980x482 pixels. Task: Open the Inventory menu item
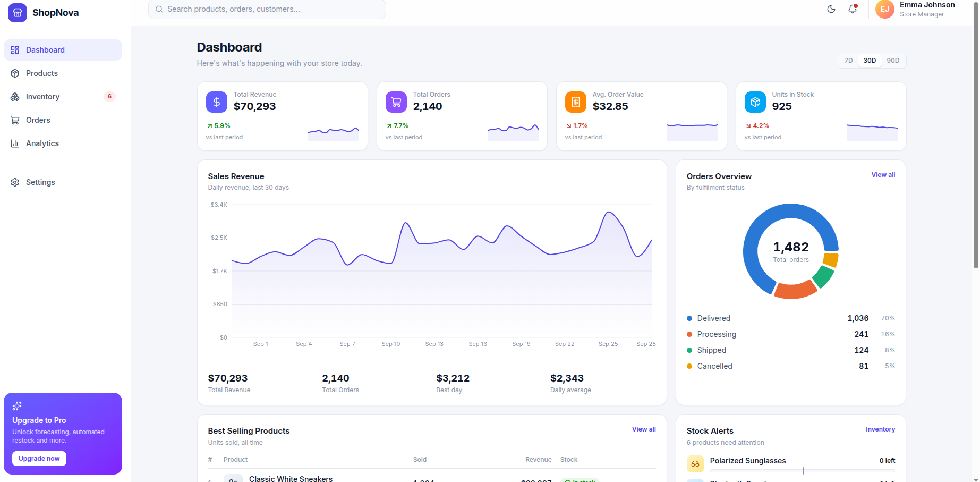(63, 97)
